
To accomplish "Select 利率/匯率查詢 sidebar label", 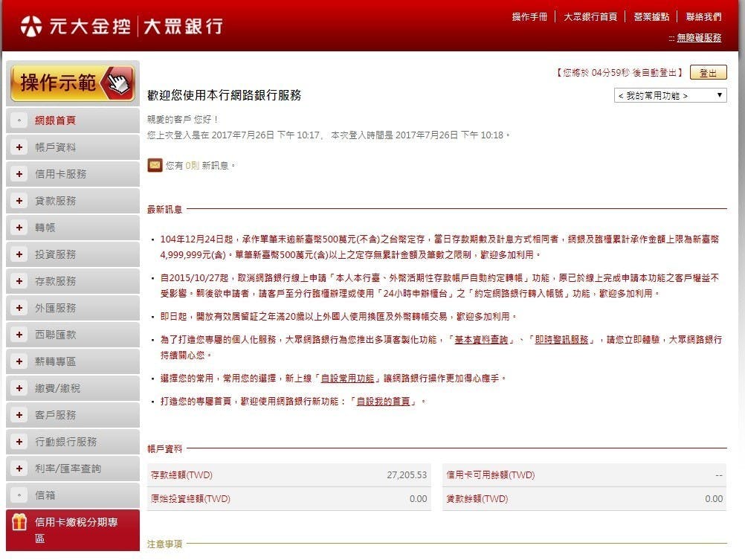I will [68, 469].
